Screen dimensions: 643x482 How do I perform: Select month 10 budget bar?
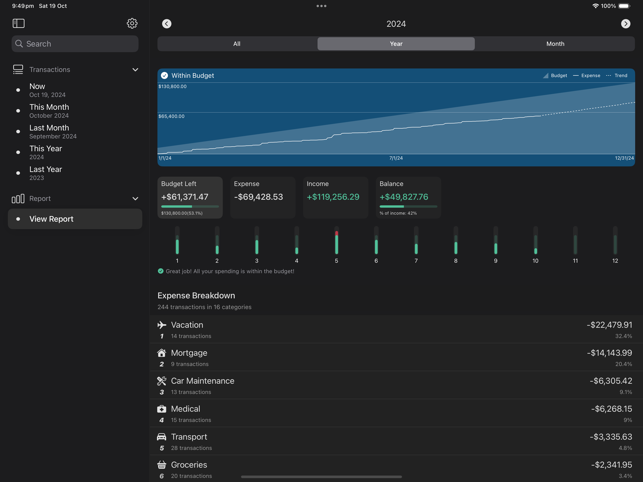click(x=536, y=240)
